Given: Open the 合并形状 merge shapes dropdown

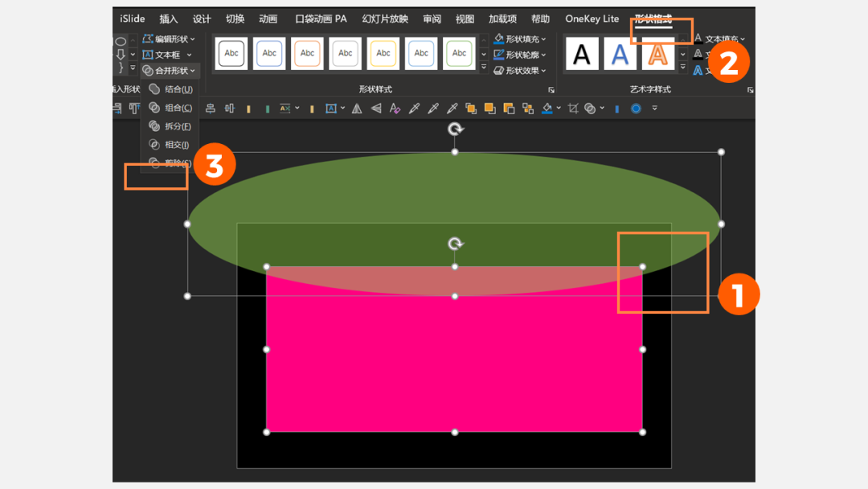Looking at the screenshot, I should [169, 71].
